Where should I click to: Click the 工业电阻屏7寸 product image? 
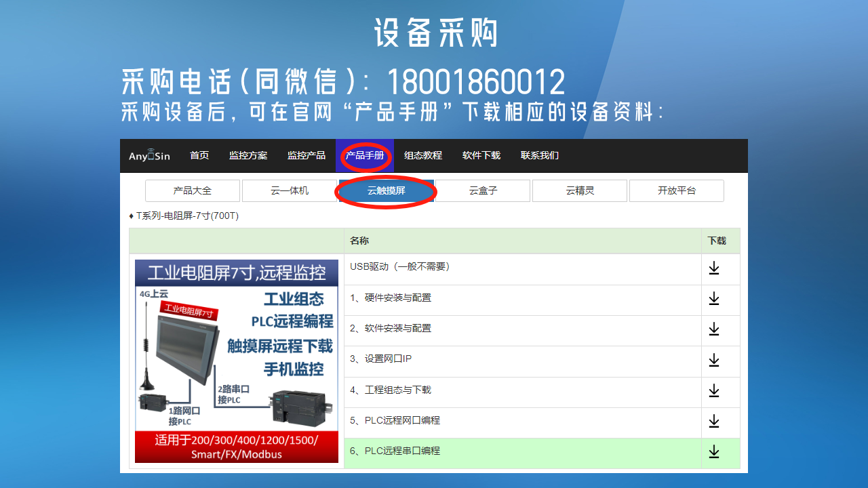tap(237, 361)
